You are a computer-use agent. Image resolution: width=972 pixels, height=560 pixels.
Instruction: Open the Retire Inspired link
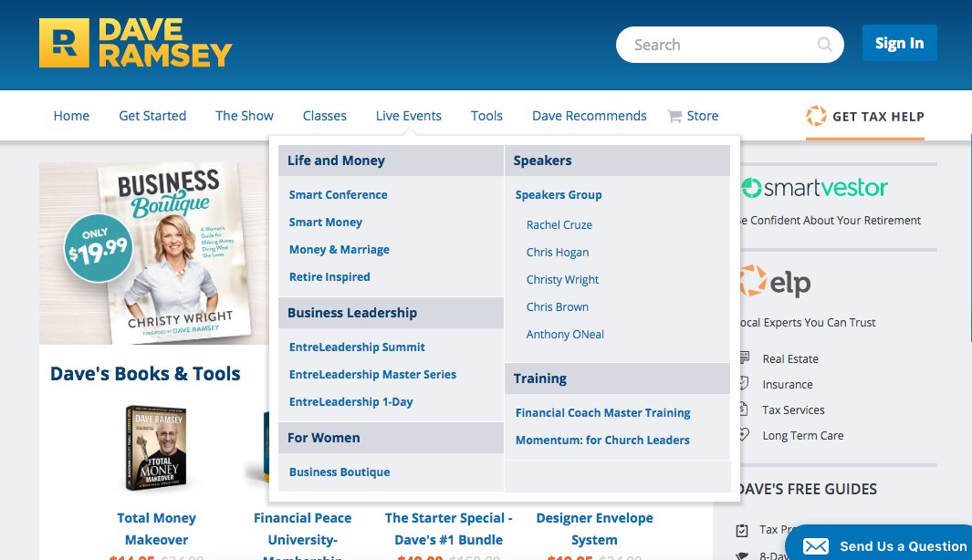329,276
